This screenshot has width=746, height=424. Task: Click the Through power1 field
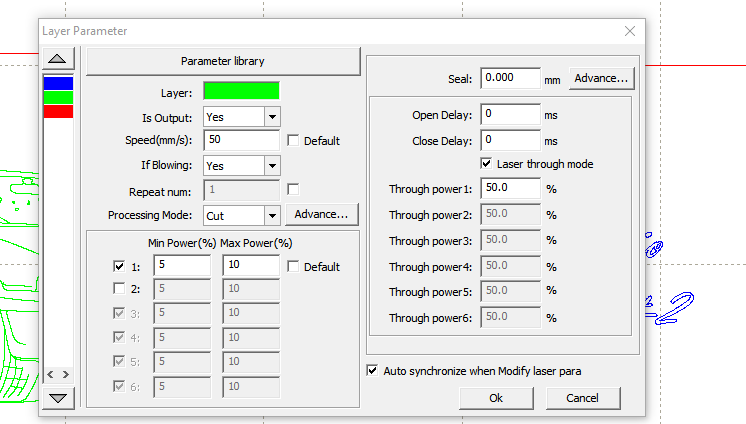coord(510,188)
